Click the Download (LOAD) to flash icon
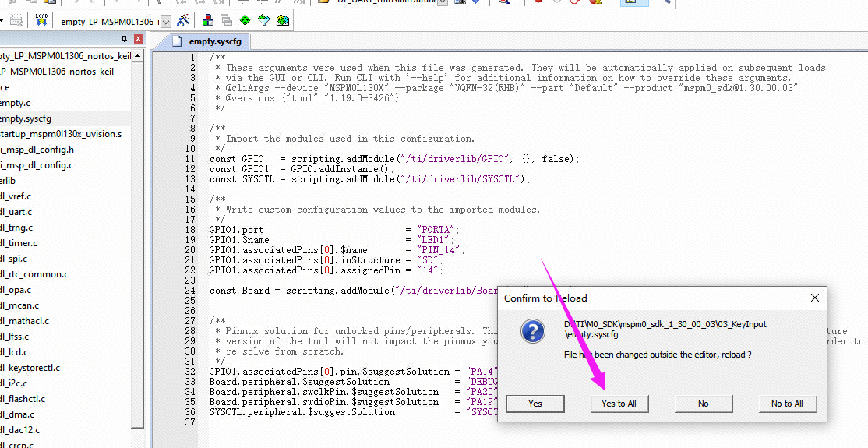Screen dimensions: 868x448 (x=41, y=20)
